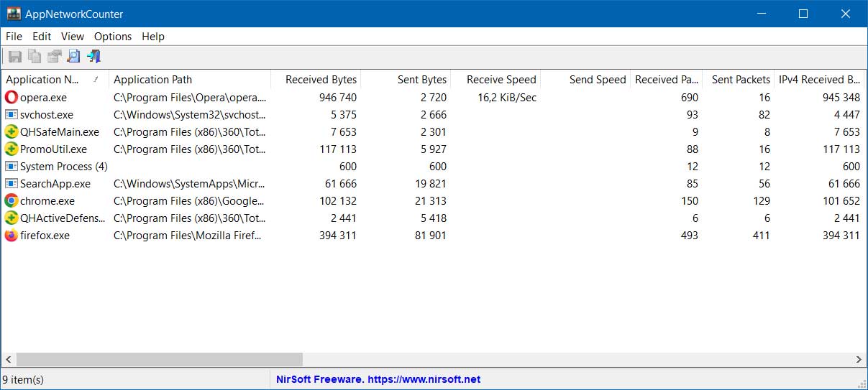Click the 946 740 received bytes cell
The image size is (868, 390).
point(338,97)
